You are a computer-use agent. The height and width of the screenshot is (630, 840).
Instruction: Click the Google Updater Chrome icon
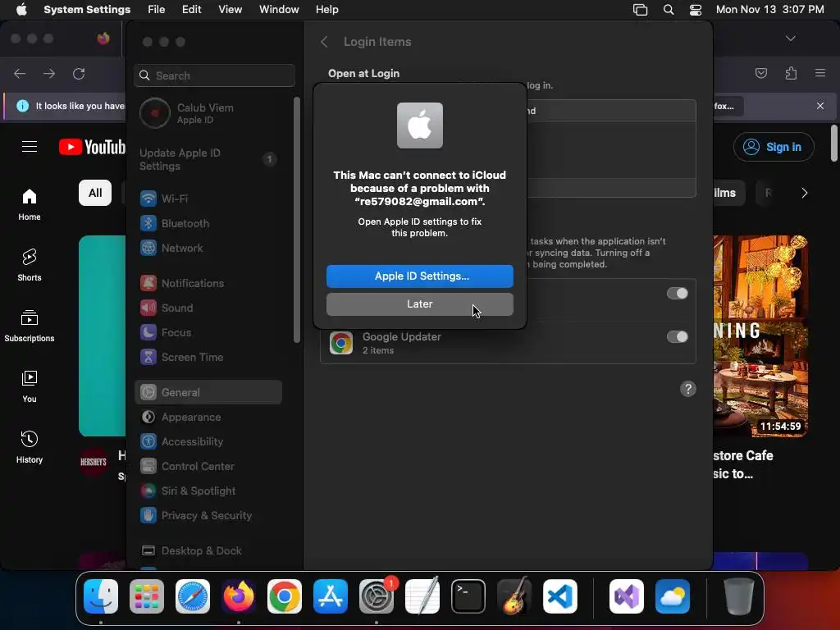click(341, 343)
